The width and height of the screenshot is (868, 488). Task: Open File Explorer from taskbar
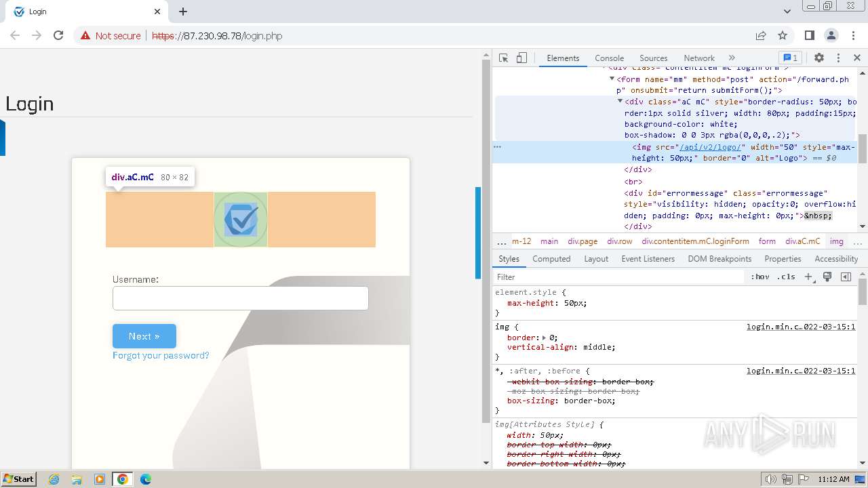77,479
